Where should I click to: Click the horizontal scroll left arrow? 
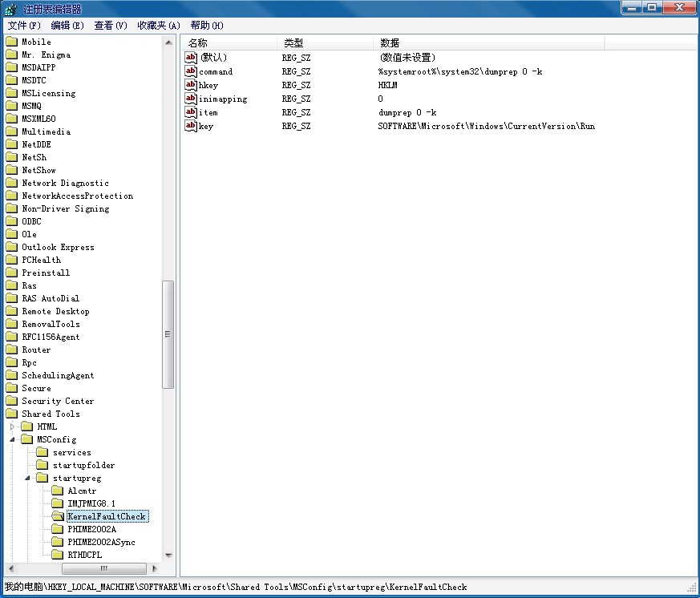coord(11,568)
